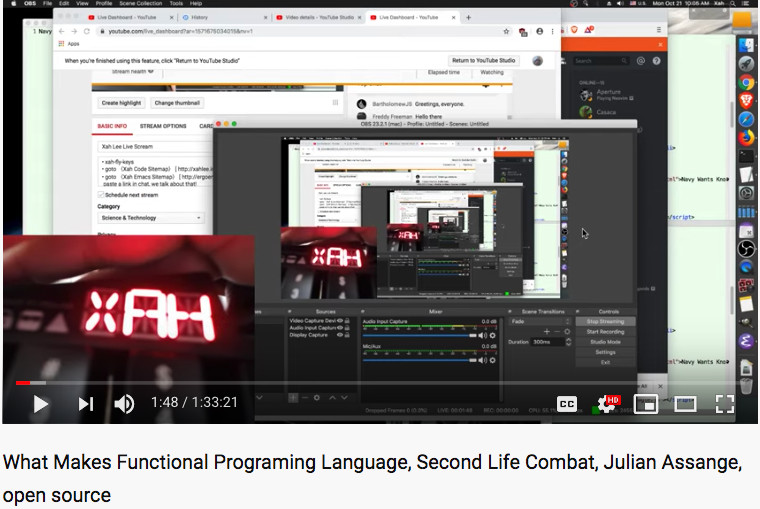This screenshot has height=509, width=760.
Task: Open the OBS View menu
Action: point(82,3)
